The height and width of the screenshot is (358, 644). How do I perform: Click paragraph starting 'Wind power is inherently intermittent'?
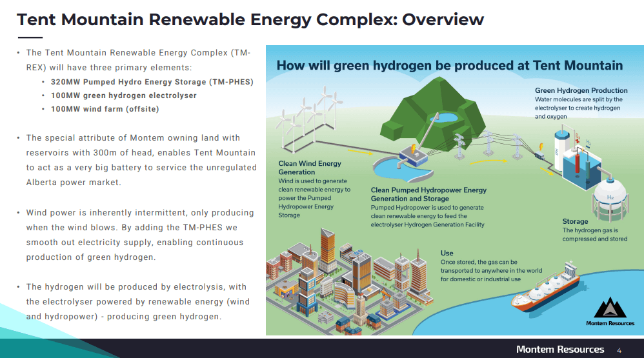pos(139,235)
